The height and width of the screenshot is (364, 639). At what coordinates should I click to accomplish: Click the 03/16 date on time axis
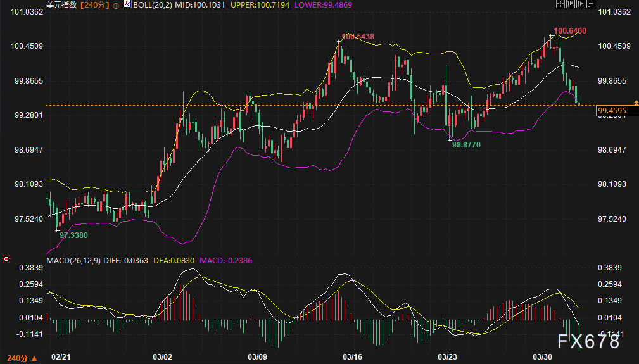pos(351,357)
